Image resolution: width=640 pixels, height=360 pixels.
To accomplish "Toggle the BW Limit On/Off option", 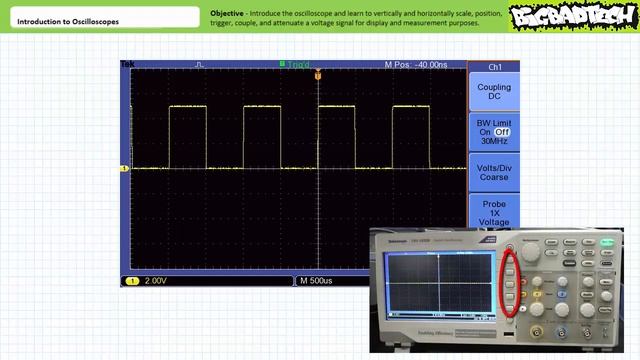I will 494,132.
